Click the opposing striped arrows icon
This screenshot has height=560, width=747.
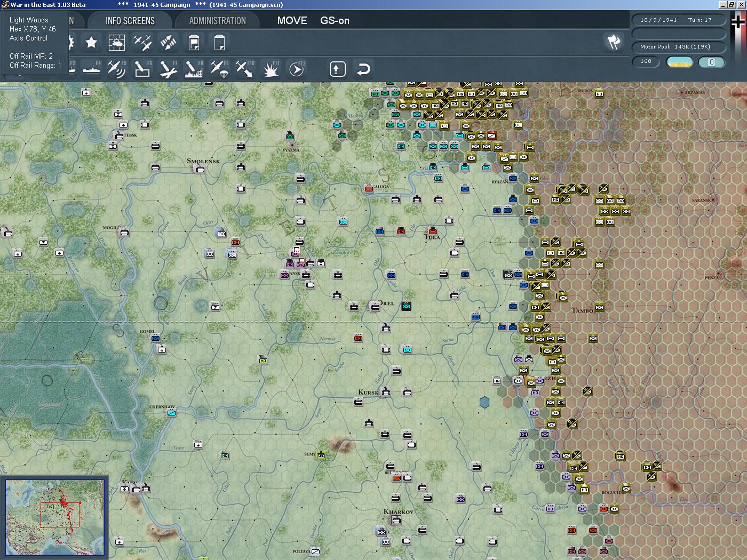(x=168, y=42)
